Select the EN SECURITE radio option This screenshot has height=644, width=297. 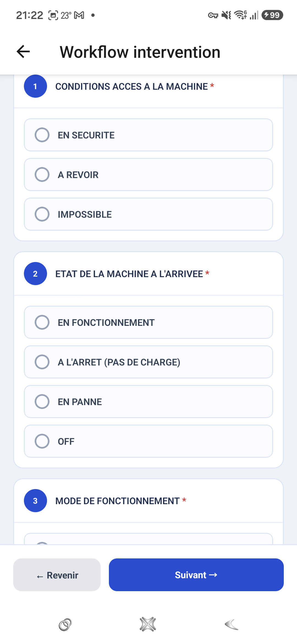pyautogui.click(x=148, y=135)
